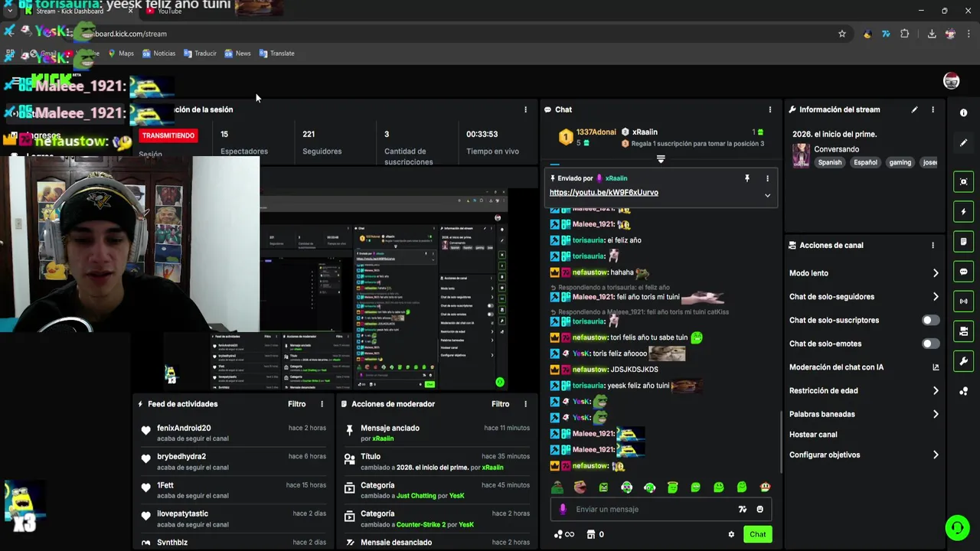The width and height of the screenshot is (980, 551).
Task: Select the gaming tag
Action: (900, 162)
